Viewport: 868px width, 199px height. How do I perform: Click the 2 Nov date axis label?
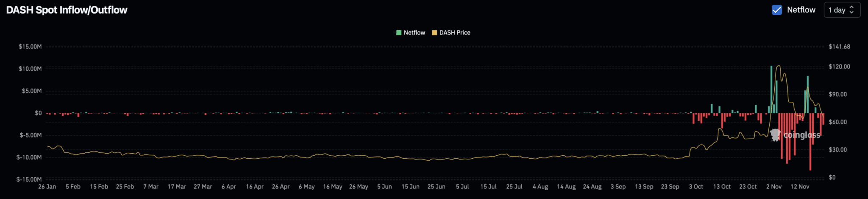774,187
